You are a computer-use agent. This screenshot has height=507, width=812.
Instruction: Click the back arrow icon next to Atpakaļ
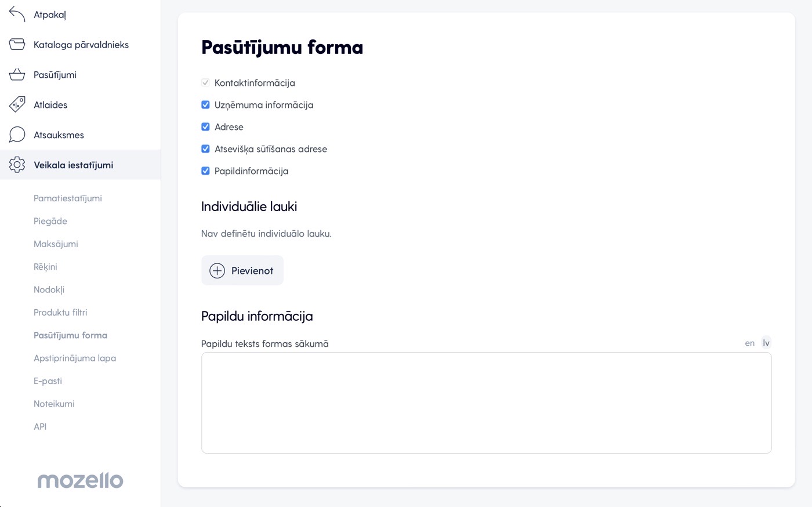click(x=17, y=15)
